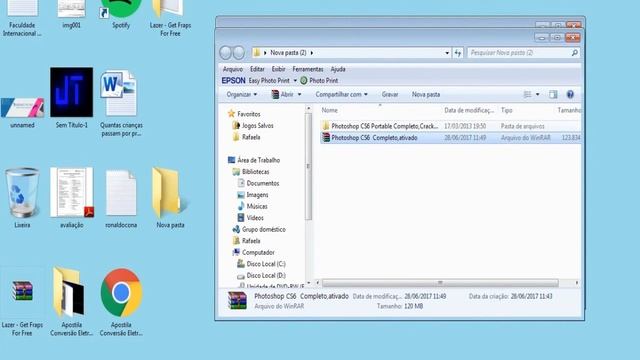Expand the address bar history dropdown
Viewport: 640px width, 360px height.
(447, 53)
